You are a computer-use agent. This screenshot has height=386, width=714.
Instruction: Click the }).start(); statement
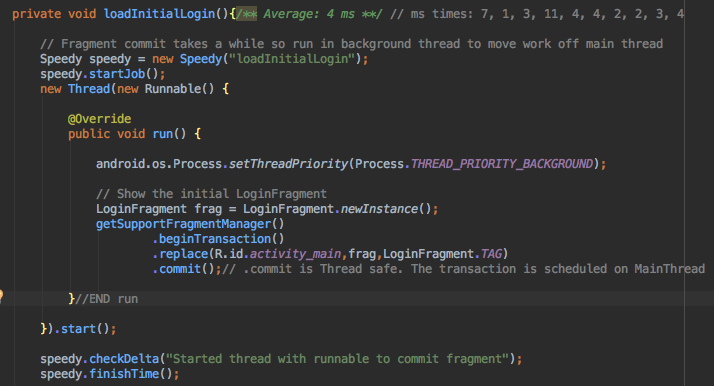[78, 329]
